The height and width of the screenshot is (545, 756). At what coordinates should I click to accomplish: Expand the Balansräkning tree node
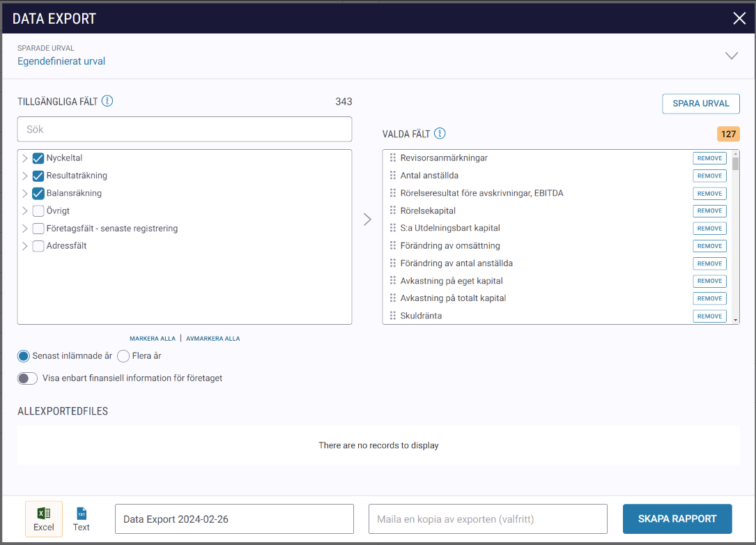click(24, 194)
